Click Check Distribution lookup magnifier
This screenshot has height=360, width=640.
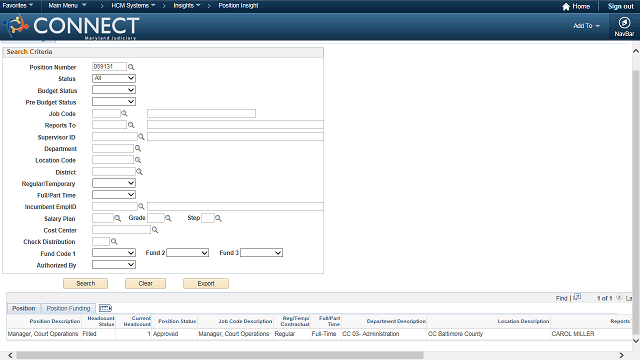pos(114,242)
